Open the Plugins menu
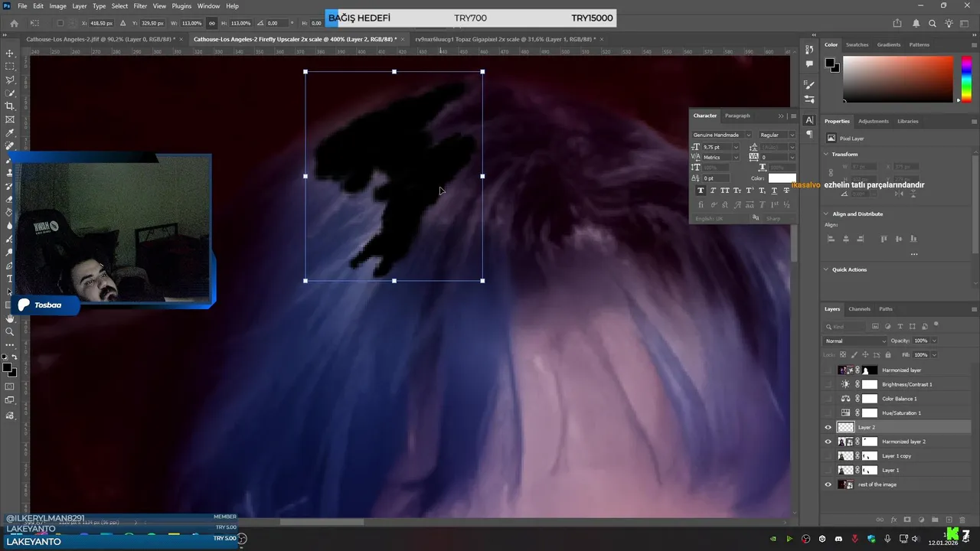The image size is (980, 551). tap(181, 6)
